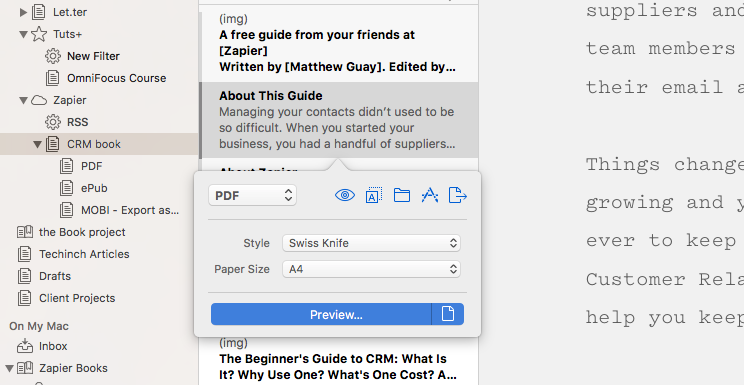Click the sheet icon beside Let.ter
This screenshot has height=385, width=744.
[x=39, y=12]
